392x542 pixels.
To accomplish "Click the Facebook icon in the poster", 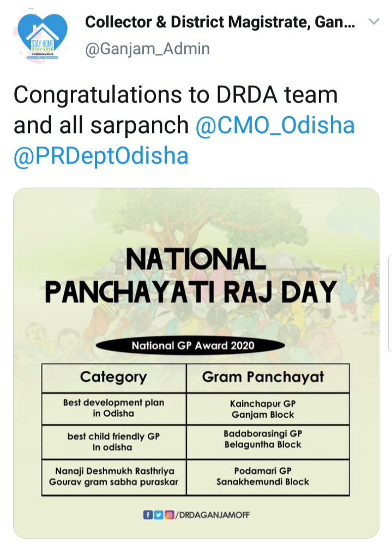I will click(147, 514).
